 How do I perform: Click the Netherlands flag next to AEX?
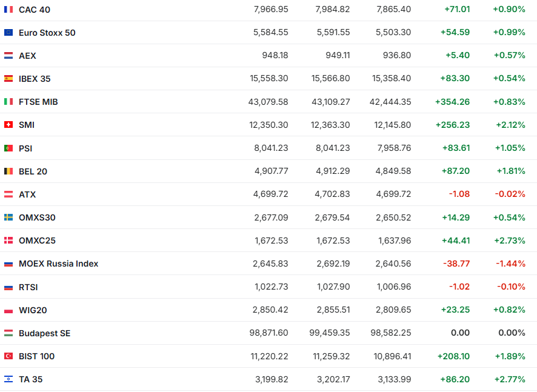tap(8, 56)
